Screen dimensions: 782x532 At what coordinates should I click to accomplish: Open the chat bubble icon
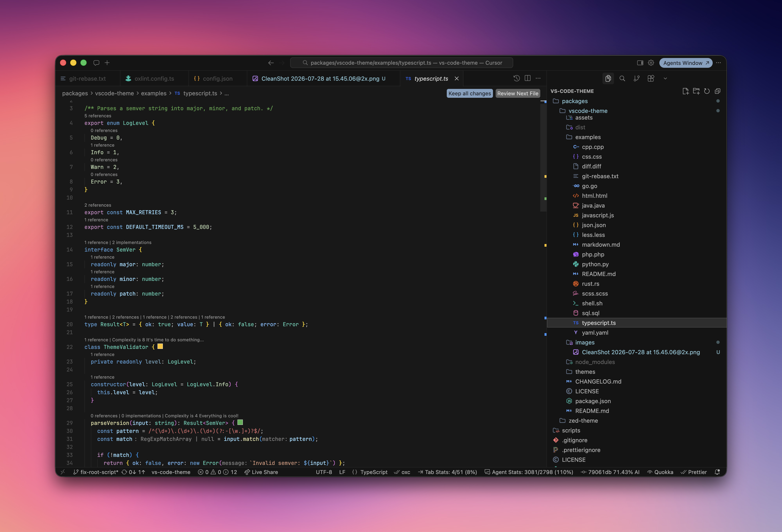[96, 63]
